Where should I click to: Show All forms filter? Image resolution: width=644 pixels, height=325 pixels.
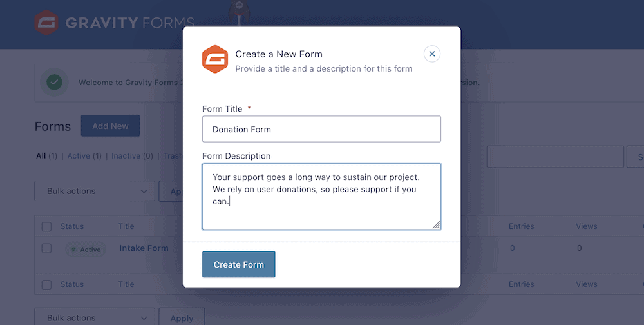(x=41, y=156)
